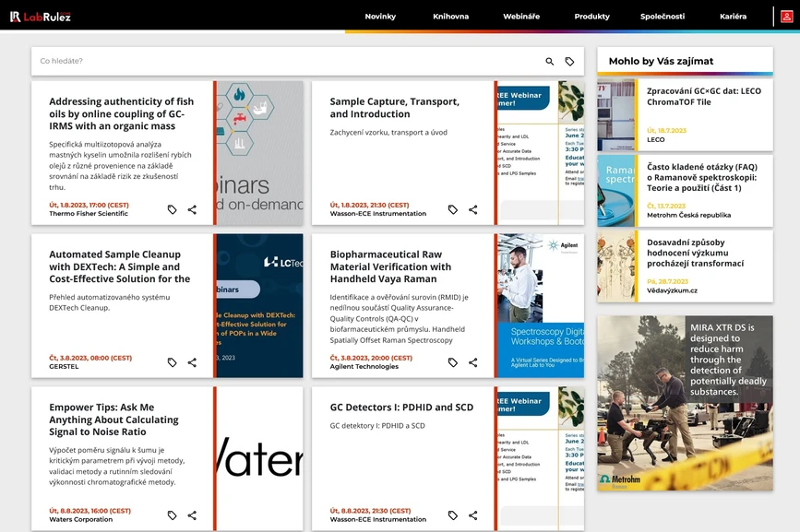Open 'Biopharmaceutical Raw Material Verification' title

click(390, 266)
